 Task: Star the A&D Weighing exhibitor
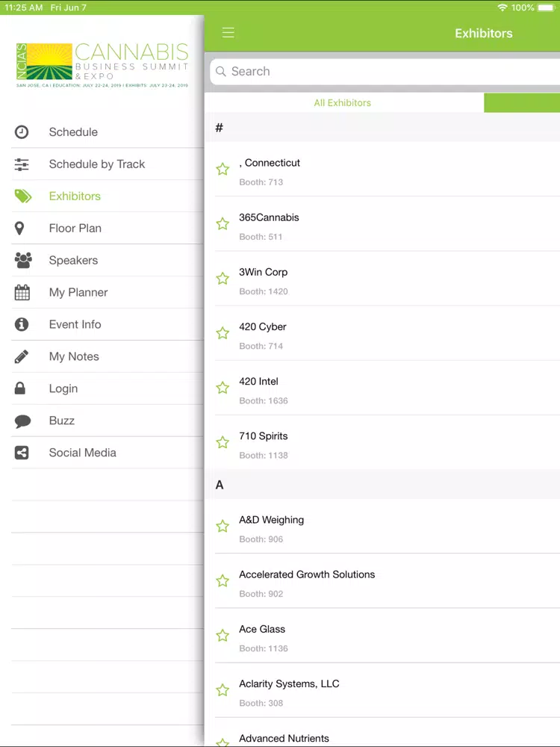[223, 527]
